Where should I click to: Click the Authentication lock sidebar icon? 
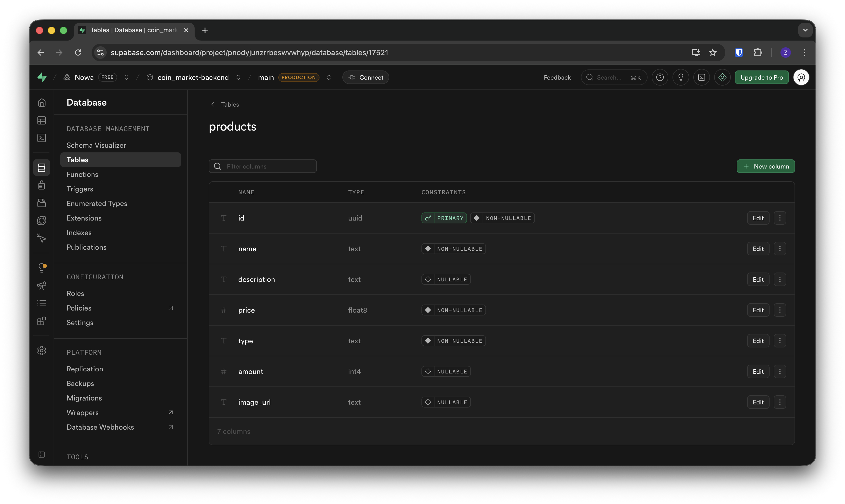pos(41,185)
